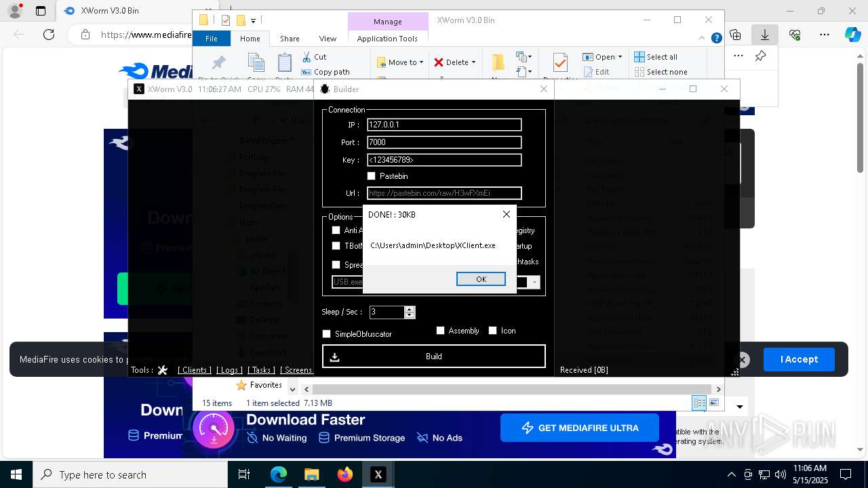Open the [Tasks] tab in XWorm

[261, 370]
